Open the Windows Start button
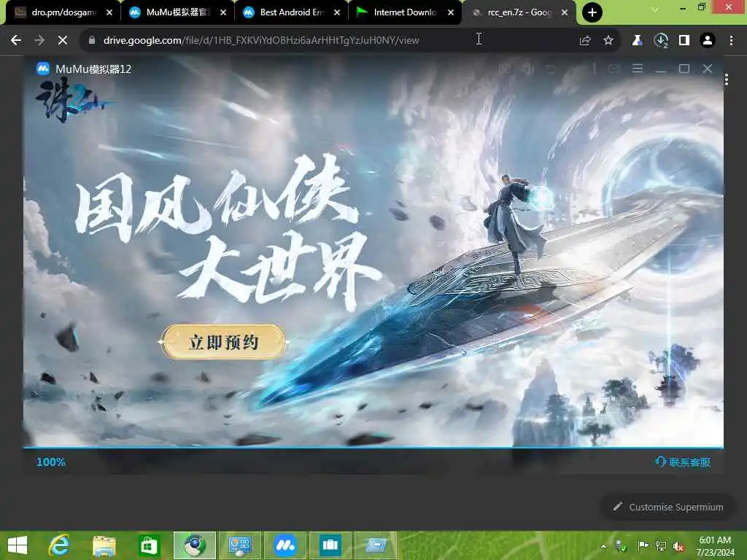Viewport: 747px width, 560px height. tap(18, 545)
